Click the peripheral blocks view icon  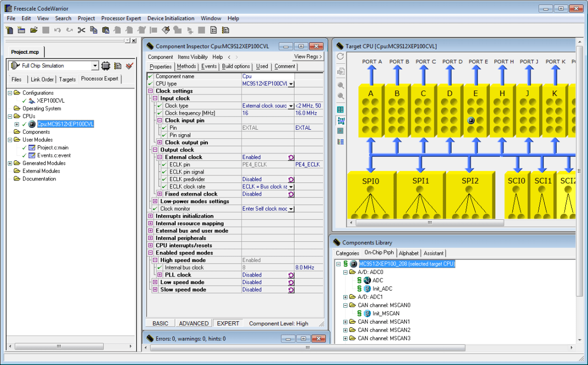click(x=341, y=121)
